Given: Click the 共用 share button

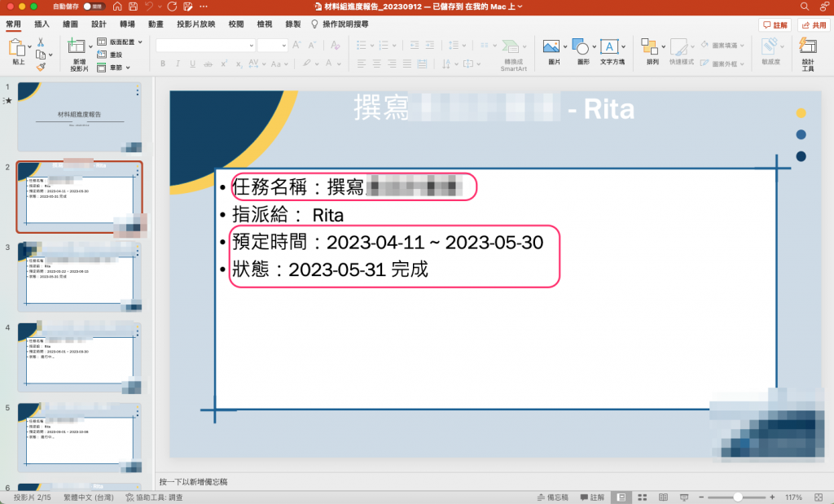Looking at the screenshot, I should tap(814, 25).
